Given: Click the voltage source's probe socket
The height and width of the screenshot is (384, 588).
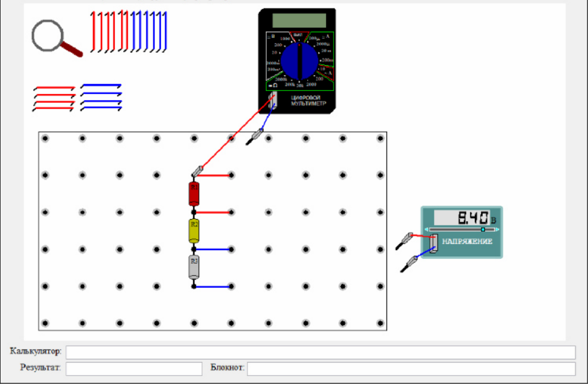Looking at the screenshot, I should [434, 243].
